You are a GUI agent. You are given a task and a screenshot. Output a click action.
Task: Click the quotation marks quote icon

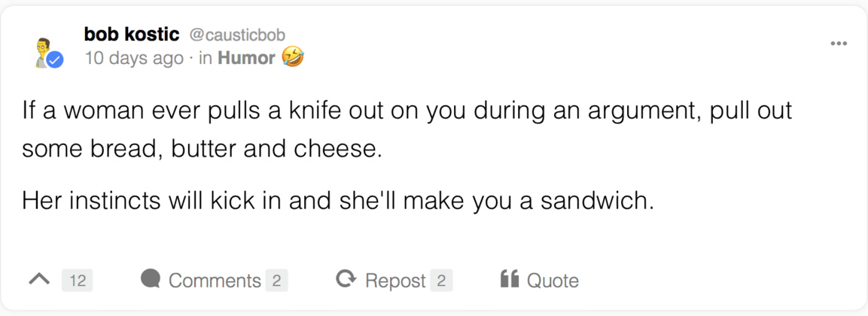click(509, 279)
